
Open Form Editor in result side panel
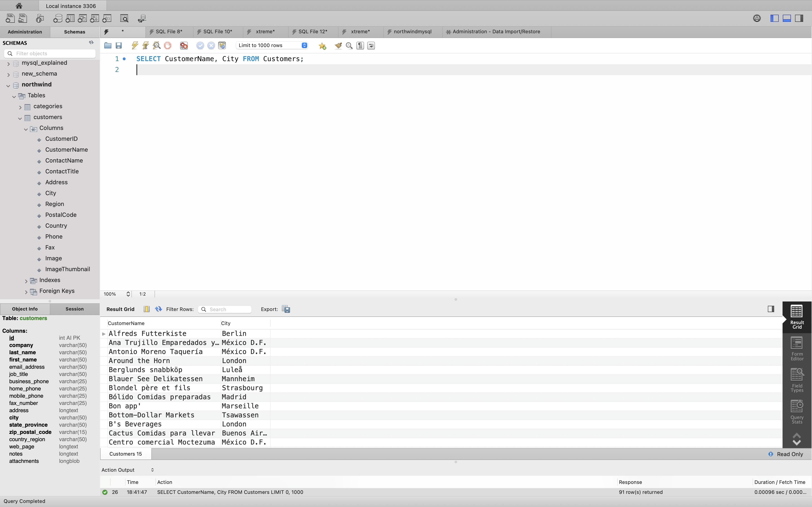coord(797,349)
